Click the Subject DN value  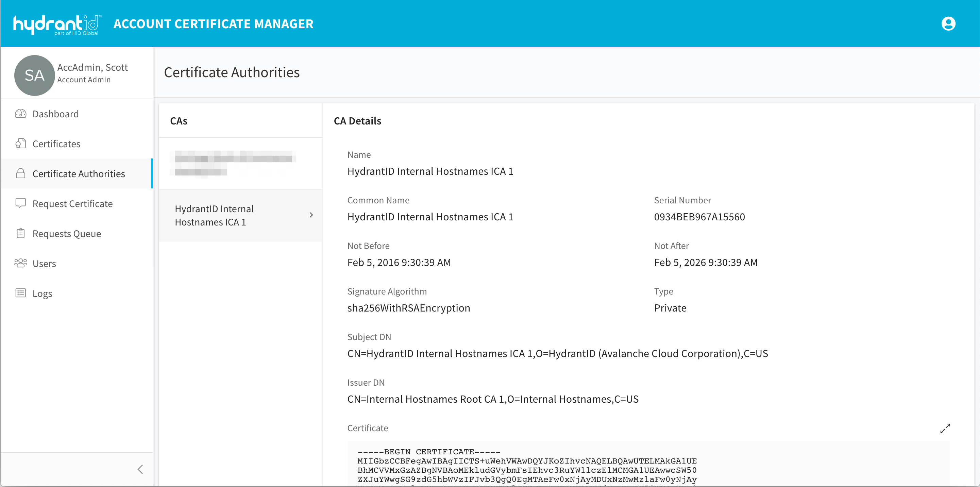557,354
